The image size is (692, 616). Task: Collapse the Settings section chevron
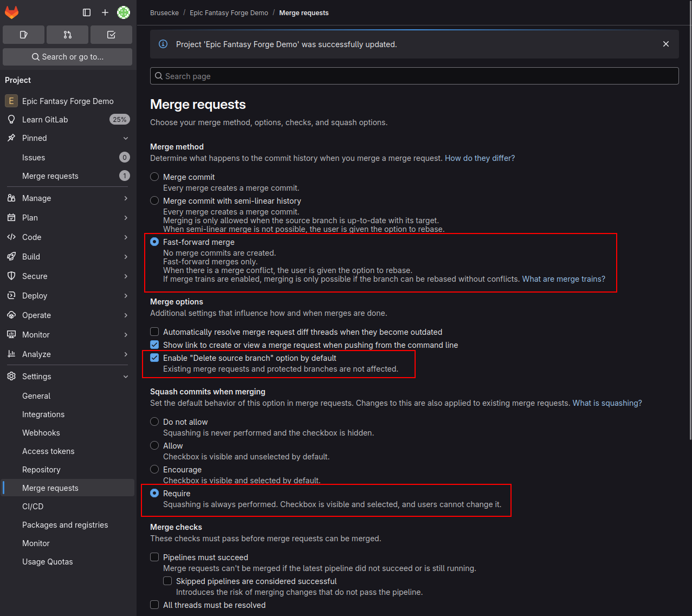click(126, 377)
